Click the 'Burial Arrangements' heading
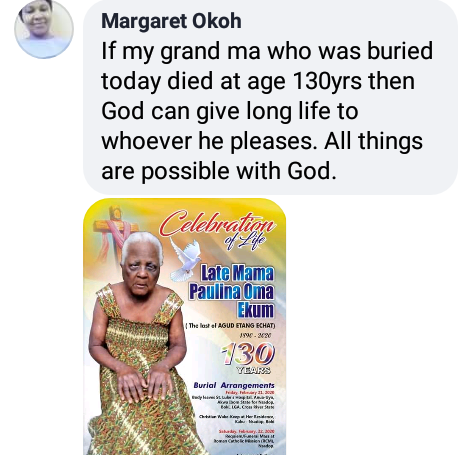Image resolution: width=467 pixels, height=455 pixels. pyautogui.click(x=234, y=385)
